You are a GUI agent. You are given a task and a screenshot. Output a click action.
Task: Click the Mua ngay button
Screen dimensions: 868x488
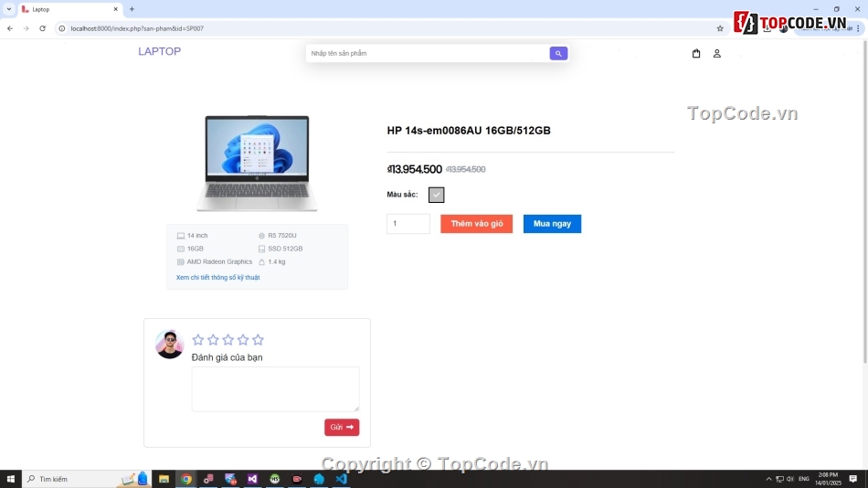[552, 224]
